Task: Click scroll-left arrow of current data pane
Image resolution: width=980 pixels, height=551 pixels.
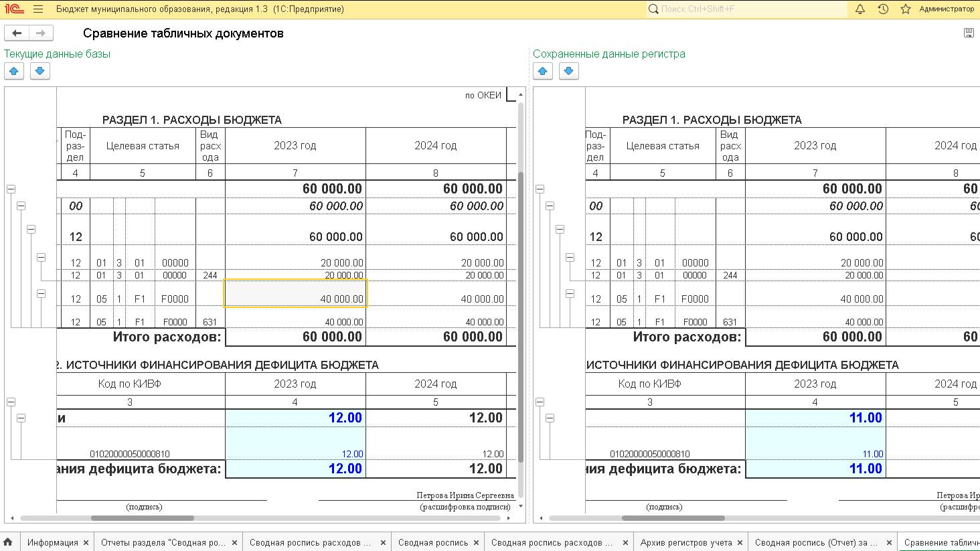Action: click(x=13, y=518)
